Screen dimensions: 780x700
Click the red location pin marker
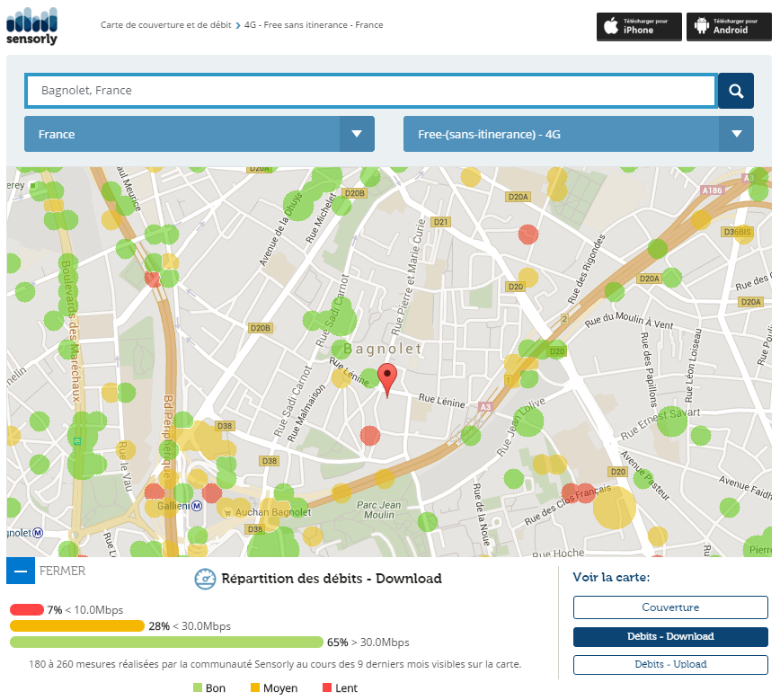tap(387, 380)
